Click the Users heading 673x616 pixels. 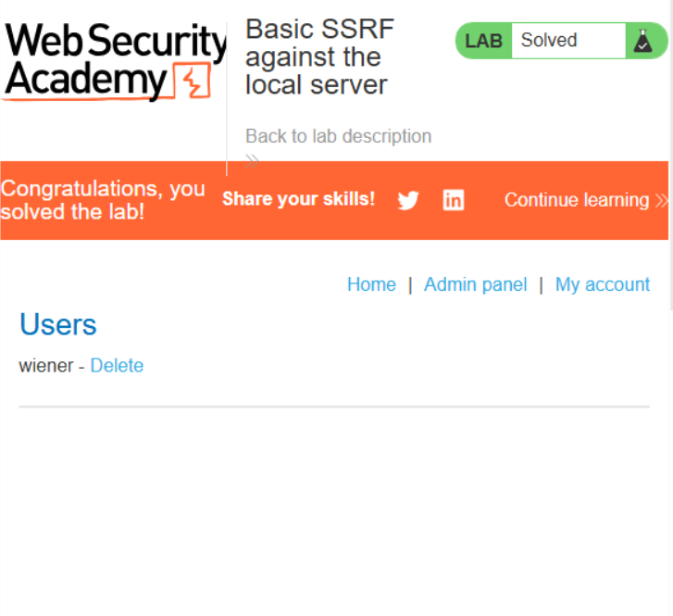(57, 325)
